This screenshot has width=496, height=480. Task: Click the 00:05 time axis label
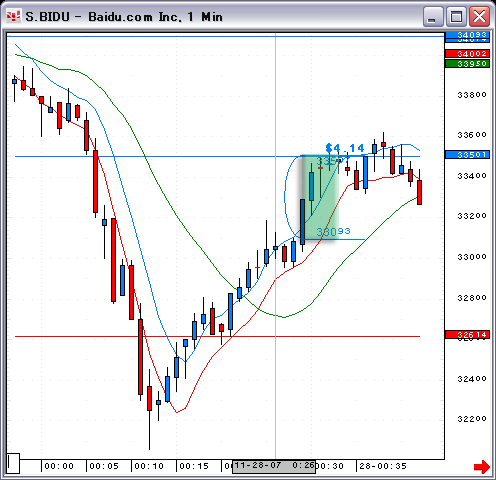point(104,466)
